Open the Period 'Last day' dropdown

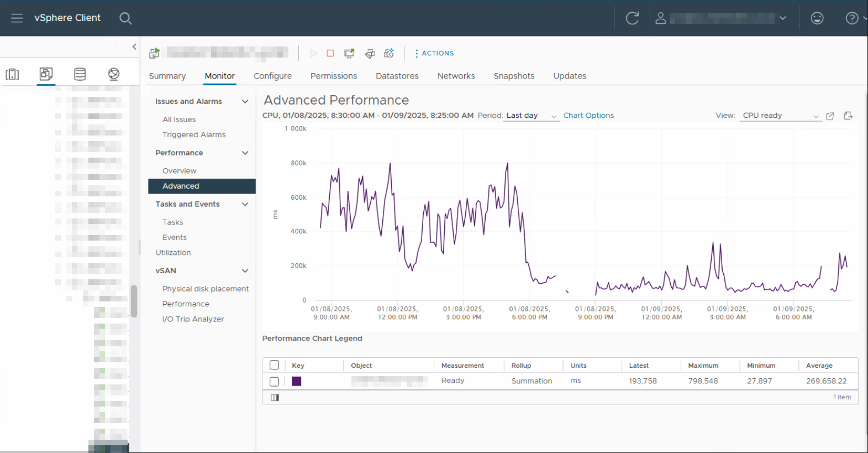(531, 116)
